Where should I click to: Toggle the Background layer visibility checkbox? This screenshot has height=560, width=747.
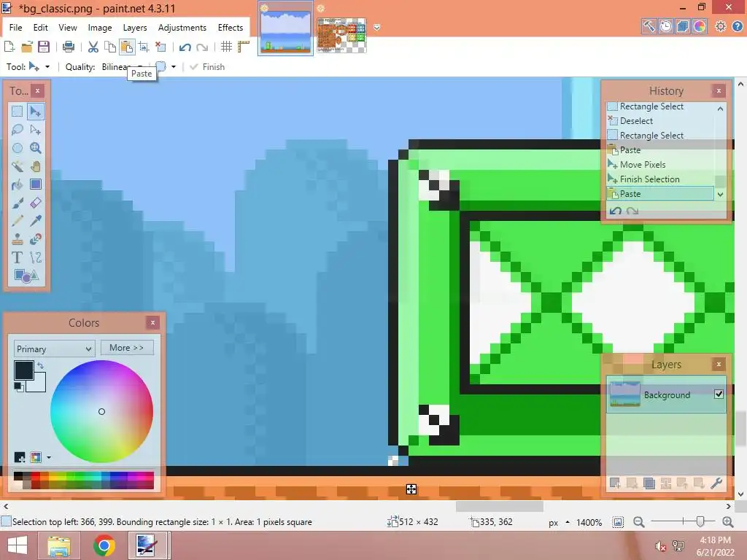click(x=719, y=394)
